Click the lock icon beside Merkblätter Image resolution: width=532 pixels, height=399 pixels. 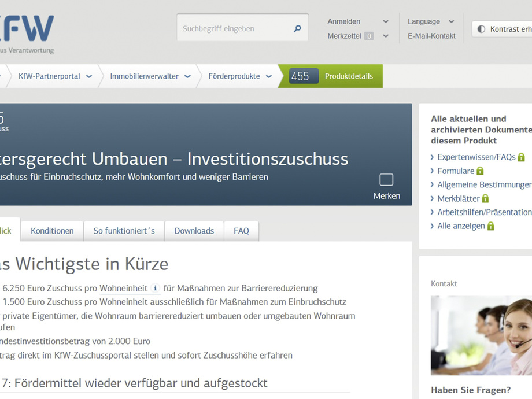pyautogui.click(x=485, y=198)
